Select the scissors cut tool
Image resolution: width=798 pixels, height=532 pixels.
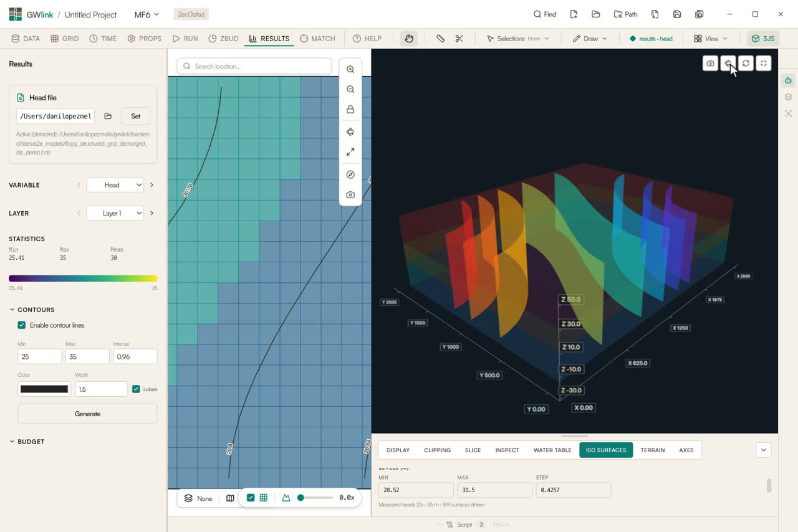(x=459, y=39)
